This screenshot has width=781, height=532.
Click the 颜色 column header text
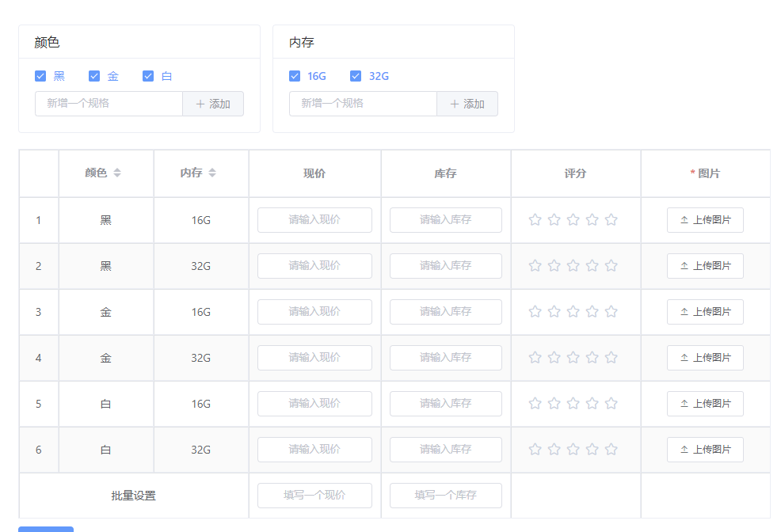click(x=96, y=173)
